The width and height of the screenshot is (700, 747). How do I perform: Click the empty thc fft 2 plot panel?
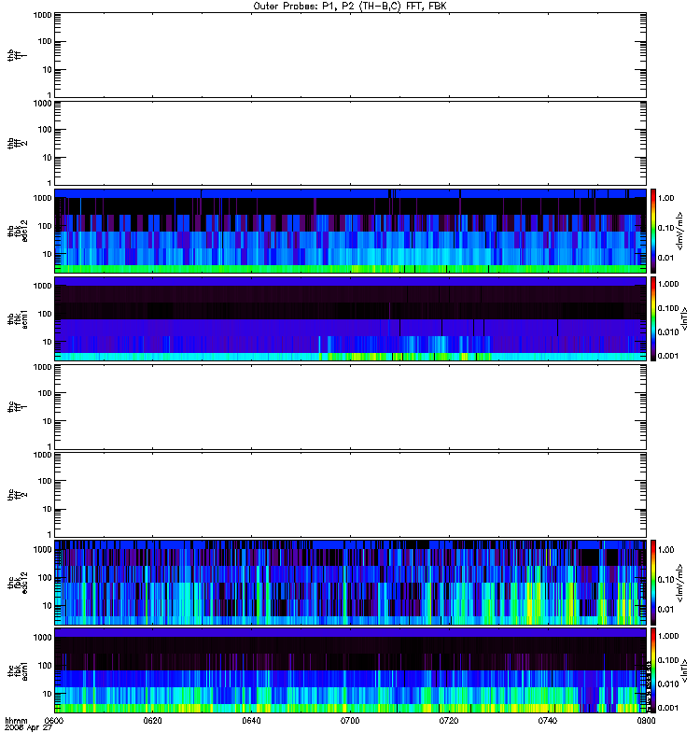point(350,495)
